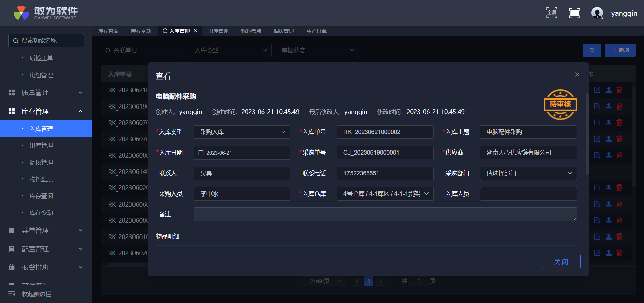Viewport: 644px width, 303px height.
Task: Switch to the 出库管理 tab
Action: (218, 31)
